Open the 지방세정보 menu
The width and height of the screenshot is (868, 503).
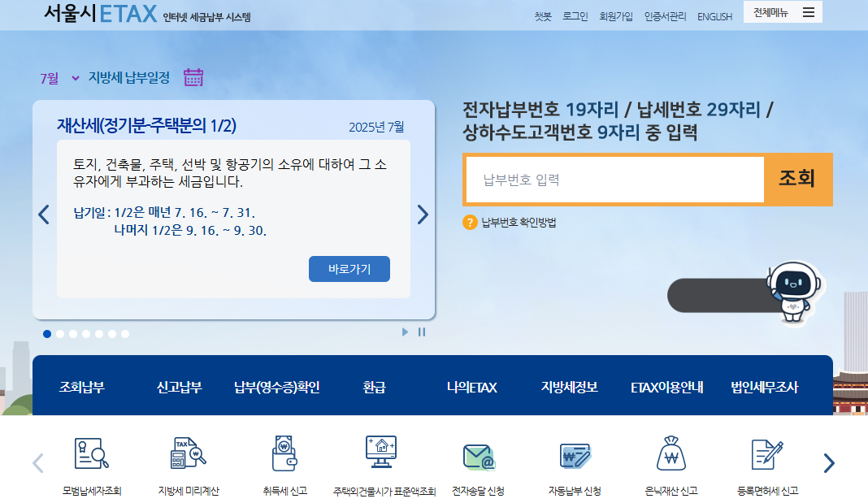[x=569, y=388]
